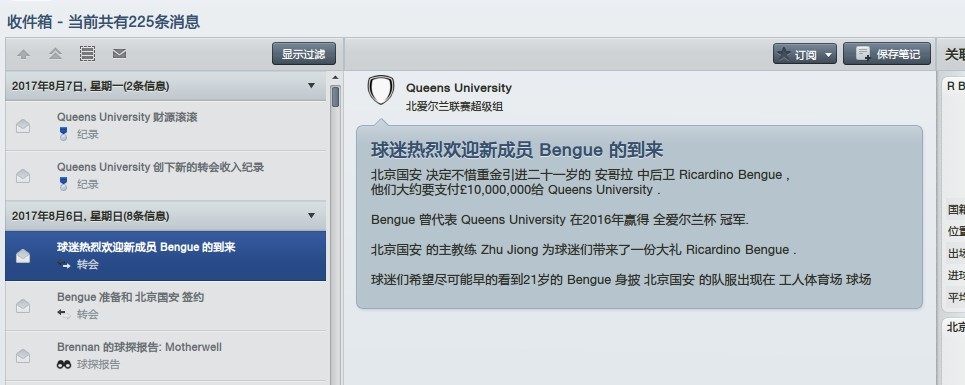The image size is (965, 385).
Task: Click the Queens University shield badge icon
Action: [380, 90]
